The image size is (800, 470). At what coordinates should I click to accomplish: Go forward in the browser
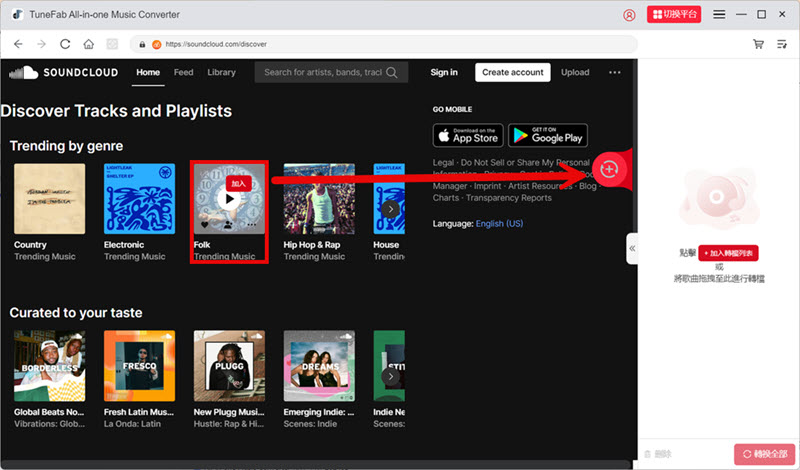(41, 44)
